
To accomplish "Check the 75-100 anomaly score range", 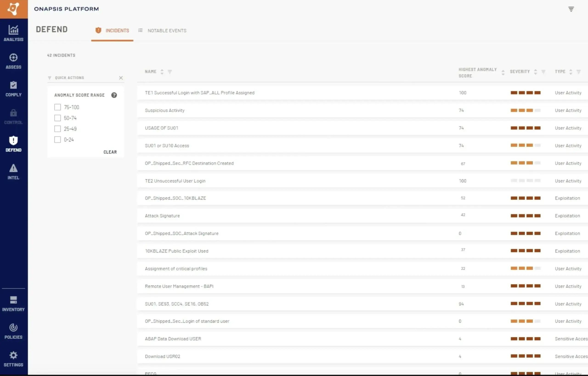I will [57, 107].
